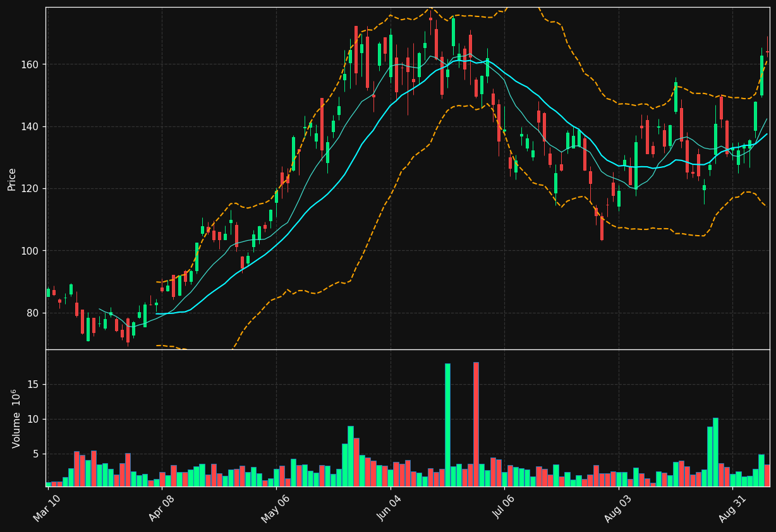This screenshot has width=776, height=532.
Task: Click the 'Aug 31' date axis label
Action: 732,508
